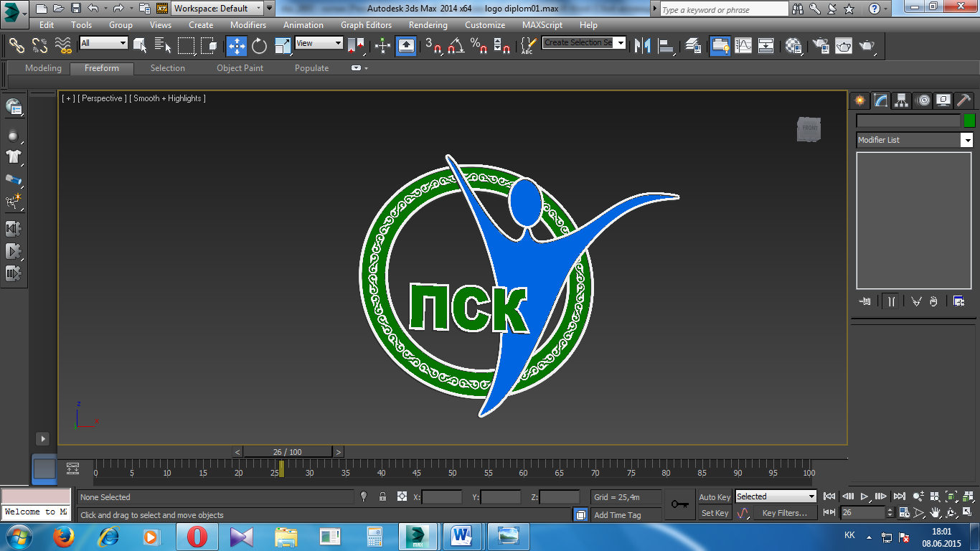This screenshot has width=980, height=551.
Task: Click the Align tool icon
Action: tap(667, 45)
